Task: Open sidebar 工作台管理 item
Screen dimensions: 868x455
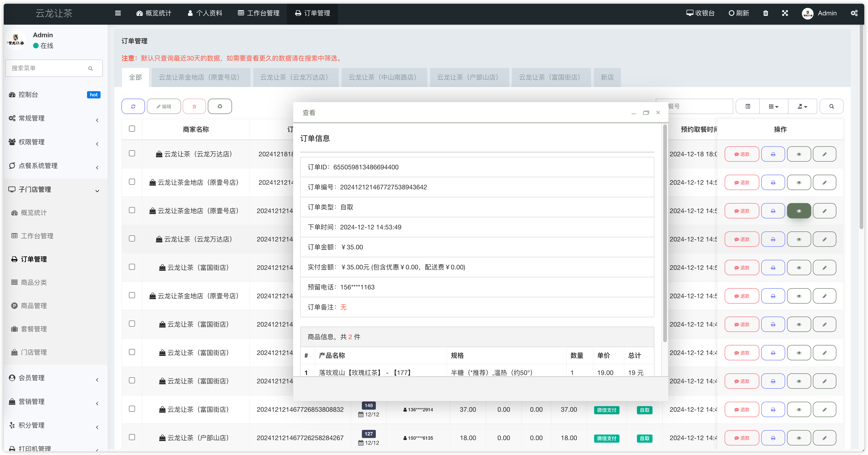Action: point(37,236)
